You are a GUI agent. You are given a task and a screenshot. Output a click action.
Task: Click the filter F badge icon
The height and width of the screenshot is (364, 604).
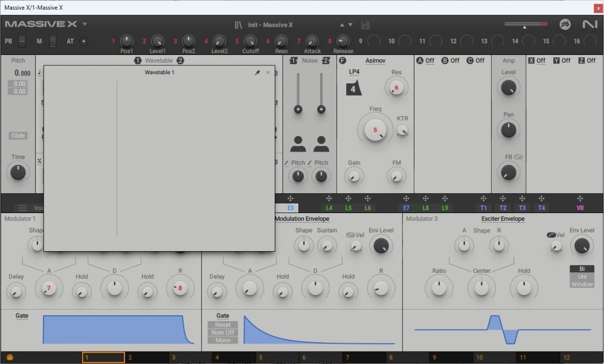(x=342, y=60)
